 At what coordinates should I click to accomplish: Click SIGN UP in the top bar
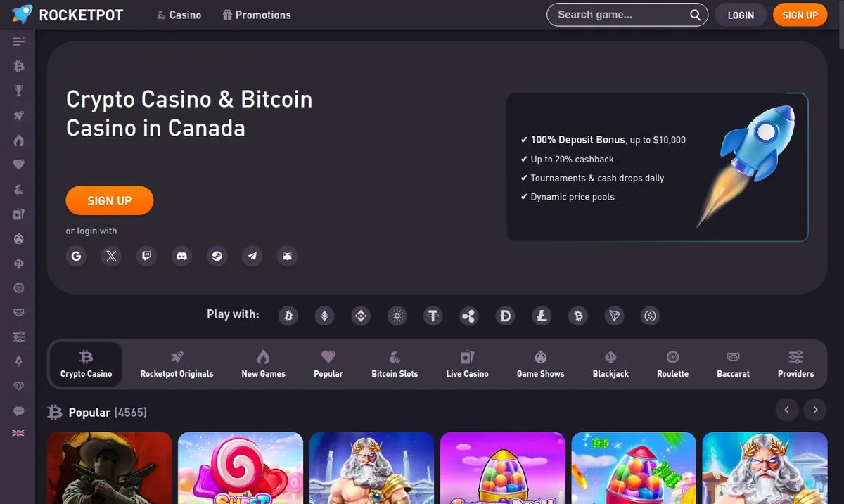point(800,15)
